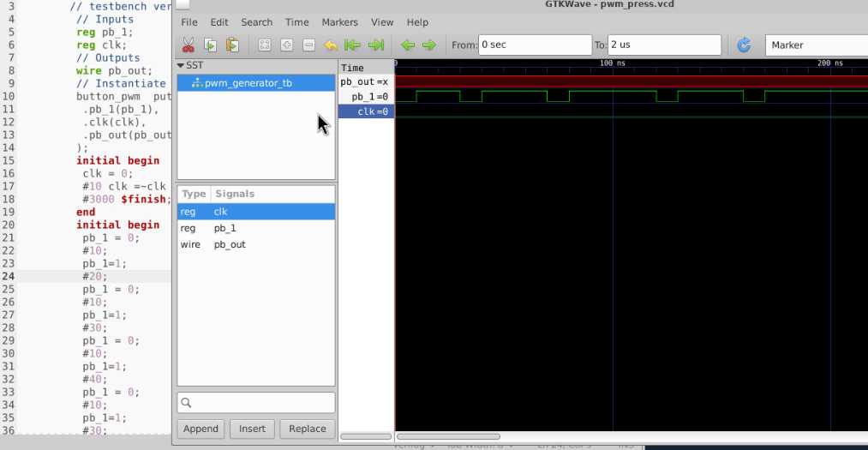Click the Zoom Undo yellow arrow icon
This screenshot has width=868, height=450.
(x=331, y=45)
